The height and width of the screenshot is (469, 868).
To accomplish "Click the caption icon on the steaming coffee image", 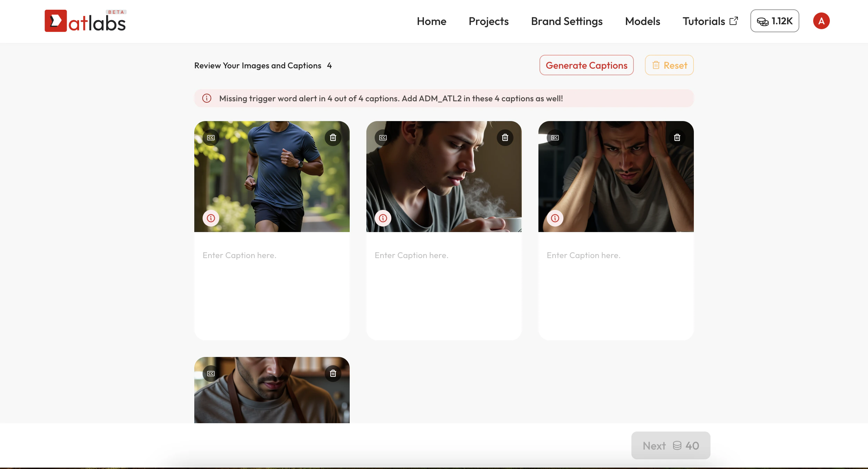I will (x=383, y=138).
